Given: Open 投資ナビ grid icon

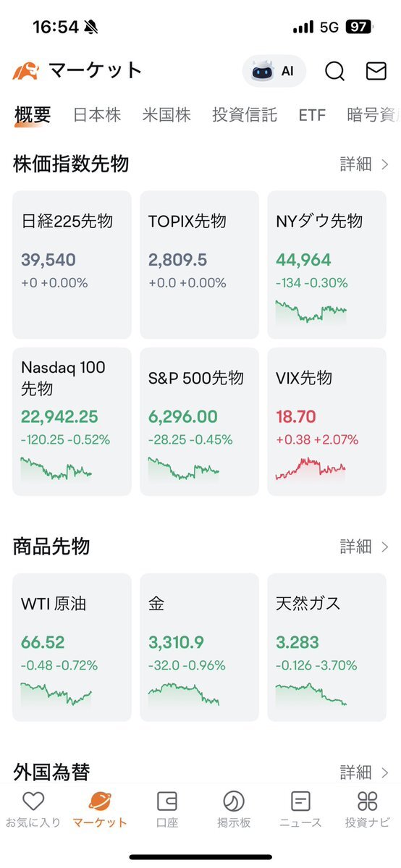Looking at the screenshot, I should pyautogui.click(x=367, y=801).
